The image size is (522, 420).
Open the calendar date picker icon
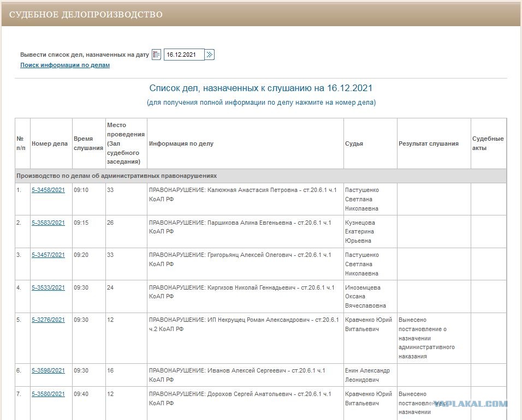[157, 55]
